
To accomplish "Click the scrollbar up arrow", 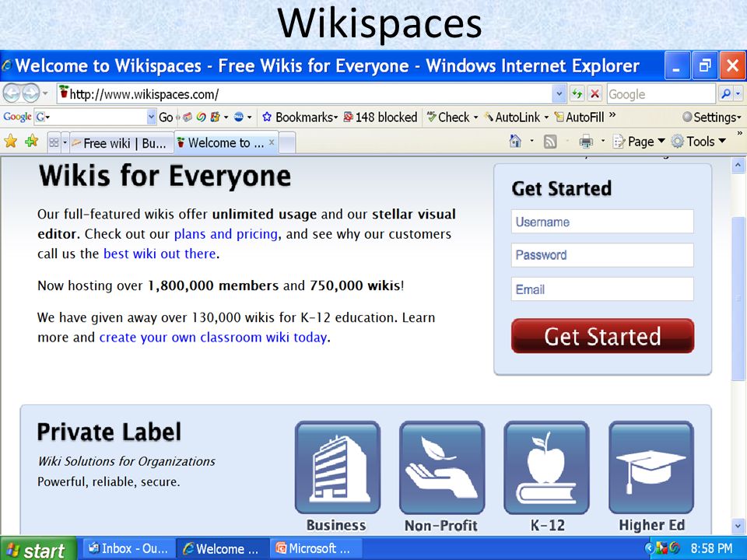I will (x=738, y=165).
